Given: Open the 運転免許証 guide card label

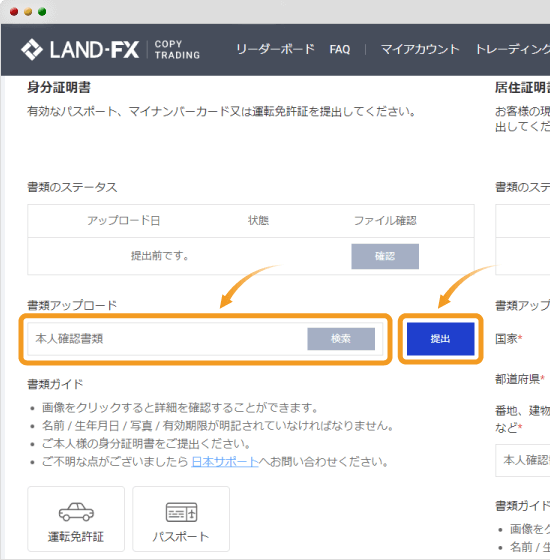Looking at the screenshot, I should click(x=76, y=536).
